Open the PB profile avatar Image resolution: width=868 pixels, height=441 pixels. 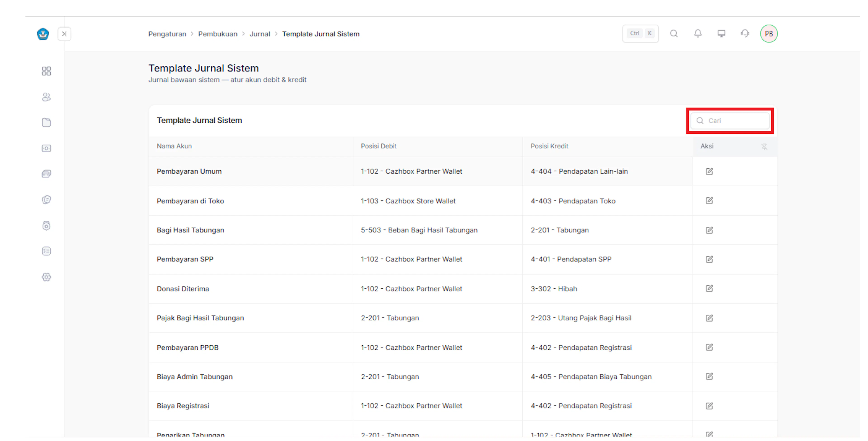[x=769, y=34]
